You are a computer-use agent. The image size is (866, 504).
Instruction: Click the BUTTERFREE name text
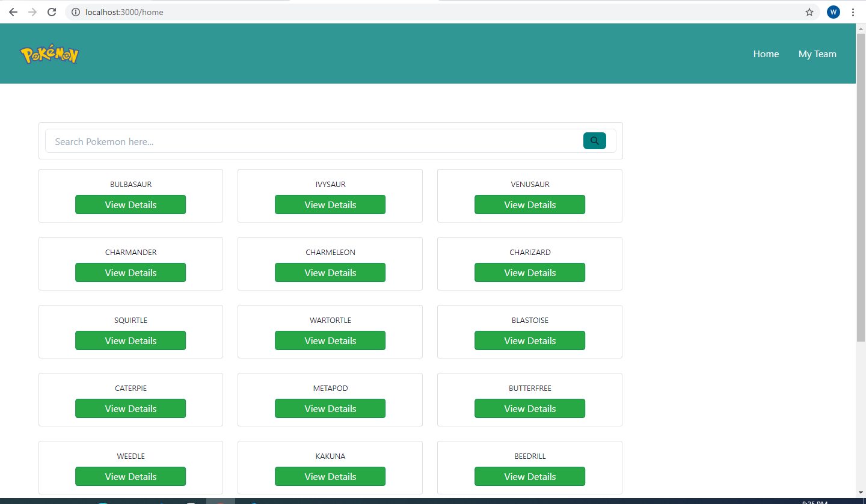[530, 389]
